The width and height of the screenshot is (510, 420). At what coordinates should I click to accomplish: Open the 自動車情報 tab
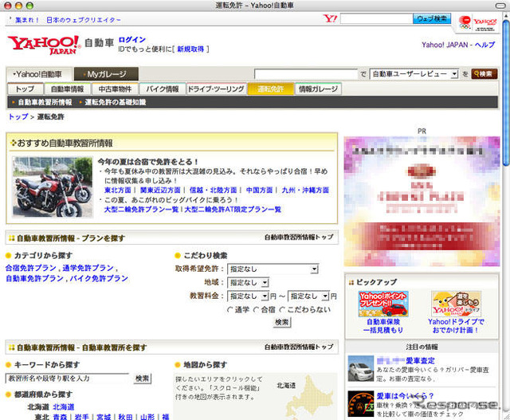pyautogui.click(x=67, y=88)
